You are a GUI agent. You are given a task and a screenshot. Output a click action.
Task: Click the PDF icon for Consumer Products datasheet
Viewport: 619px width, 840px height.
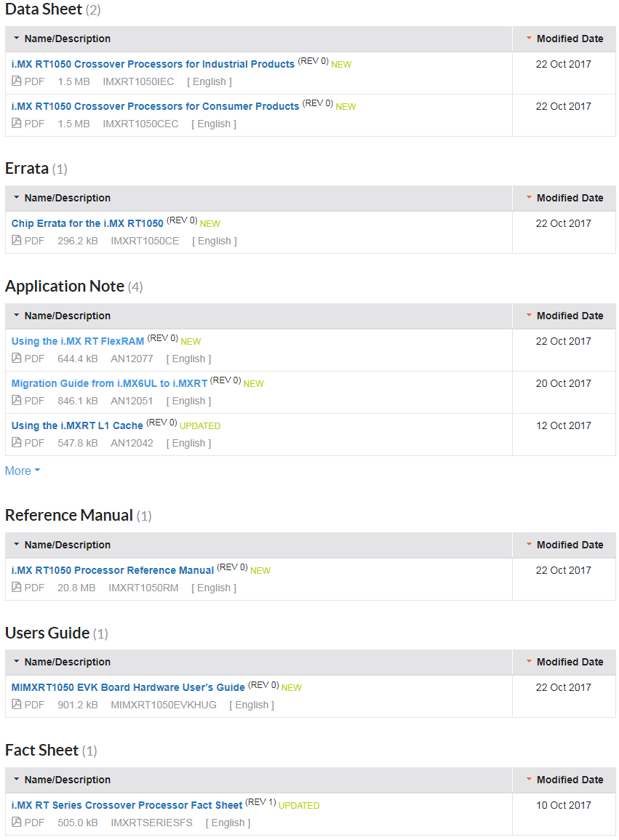[17, 124]
